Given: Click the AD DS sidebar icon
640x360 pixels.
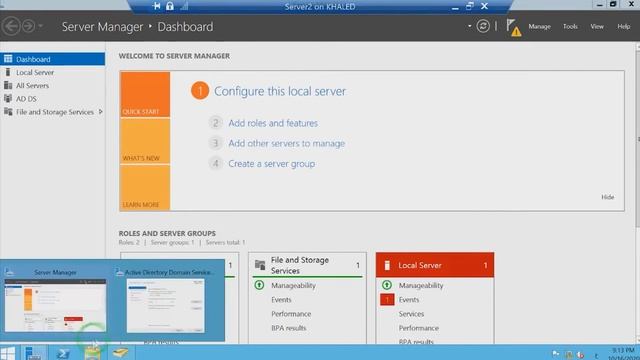Looking at the screenshot, I should coord(8,98).
